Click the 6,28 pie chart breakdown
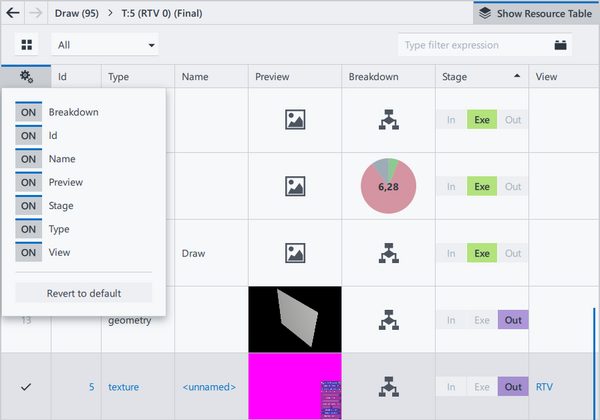The image size is (600, 420). click(x=388, y=186)
